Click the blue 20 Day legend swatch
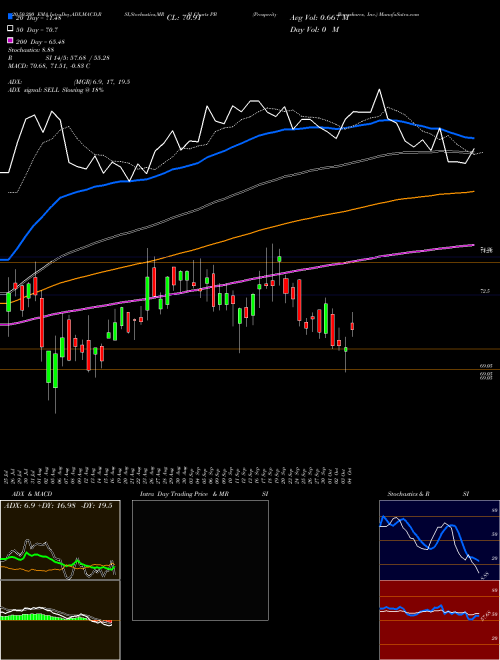Viewport: 500px width, 660px height. pos(10,18)
